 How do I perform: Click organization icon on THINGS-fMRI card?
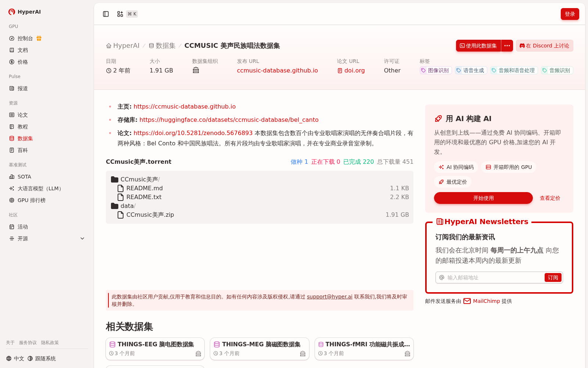pos(408,354)
